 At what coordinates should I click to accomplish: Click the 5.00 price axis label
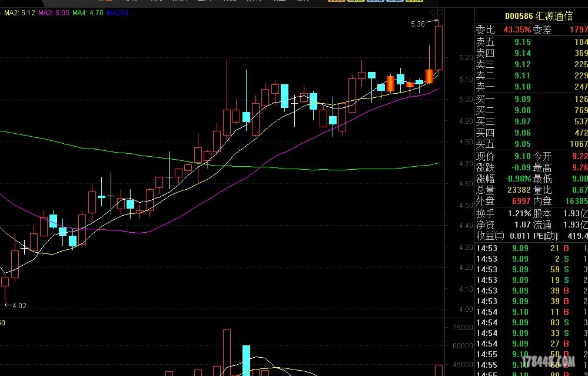point(466,100)
